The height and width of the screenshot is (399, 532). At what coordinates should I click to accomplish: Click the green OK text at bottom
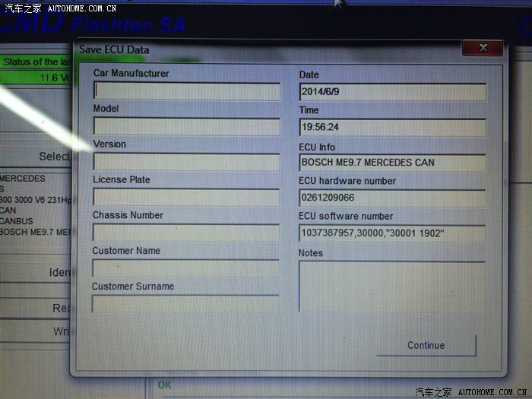click(x=165, y=385)
